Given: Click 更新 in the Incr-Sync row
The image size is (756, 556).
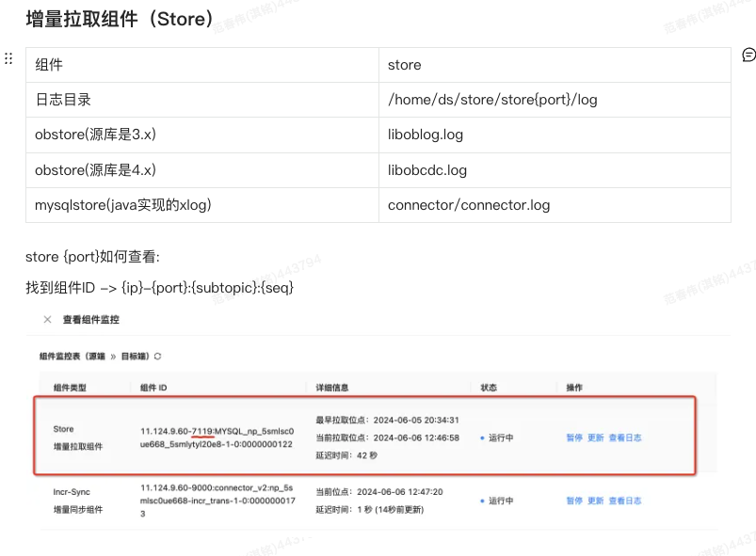Looking at the screenshot, I should click(x=595, y=500).
